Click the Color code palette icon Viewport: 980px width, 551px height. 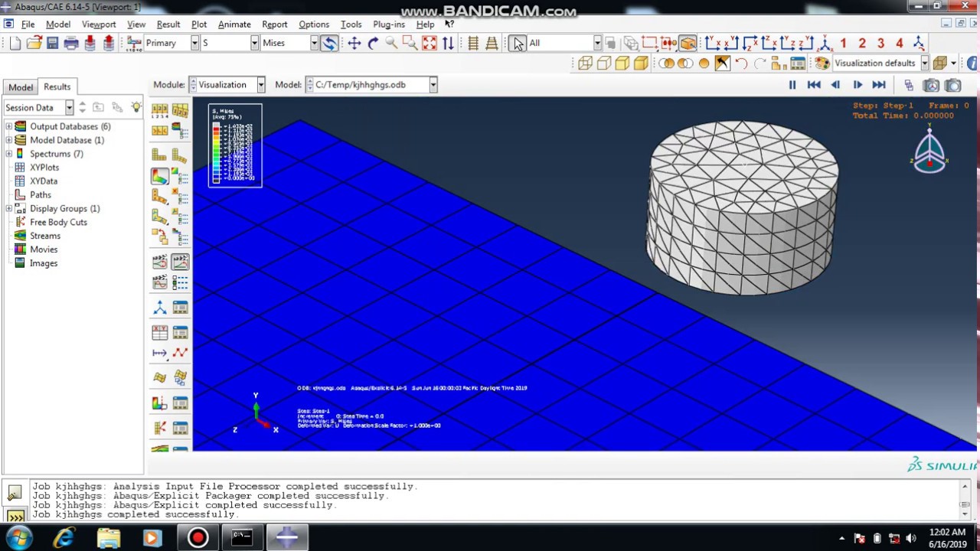(822, 64)
